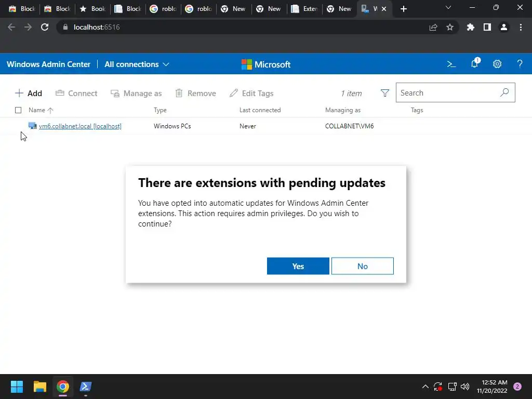The width and height of the screenshot is (532, 399).
Task: Click the Manage as toolbar button
Action: click(x=136, y=94)
